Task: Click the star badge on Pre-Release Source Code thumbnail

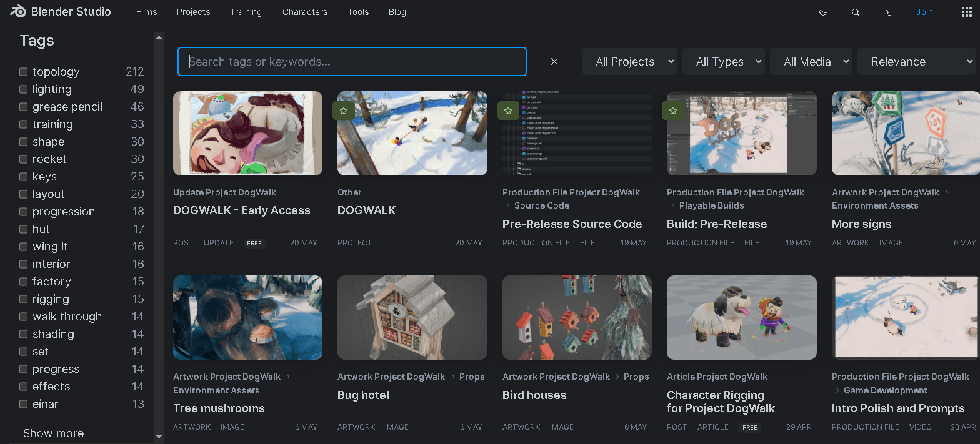Action: (x=508, y=111)
